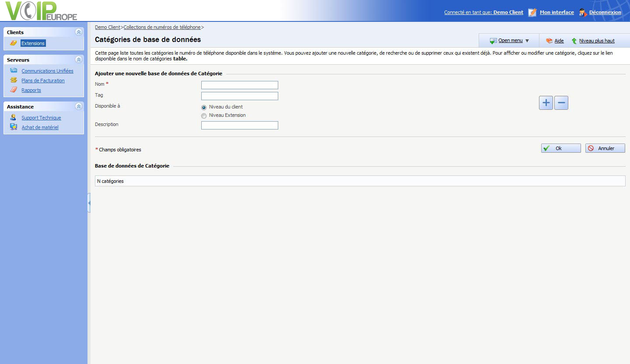
Task: Collapse the Assistance sidebar panel
Action: pos(78,106)
